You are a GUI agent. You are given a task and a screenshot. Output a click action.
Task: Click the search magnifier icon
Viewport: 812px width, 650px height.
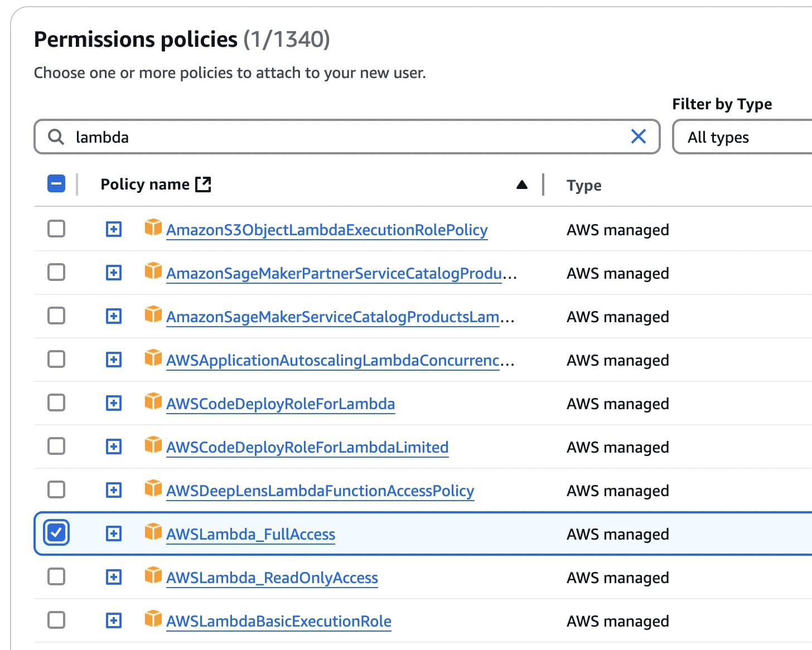pos(56,137)
